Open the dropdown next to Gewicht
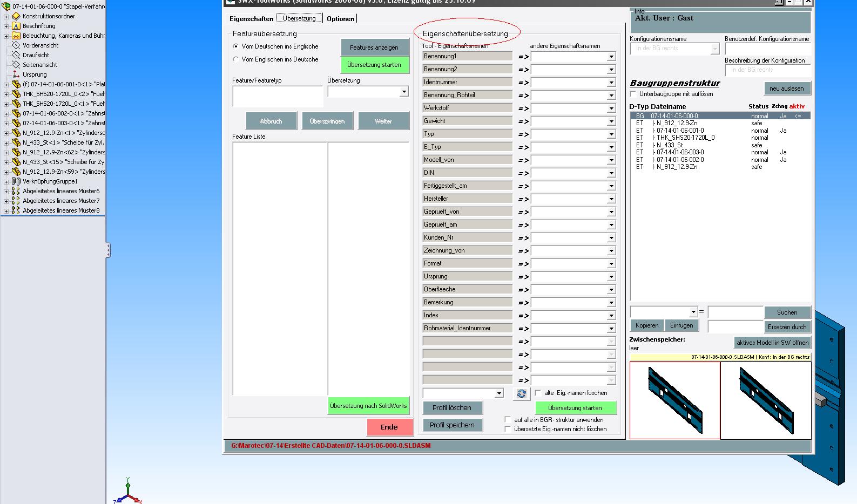 tap(611, 121)
